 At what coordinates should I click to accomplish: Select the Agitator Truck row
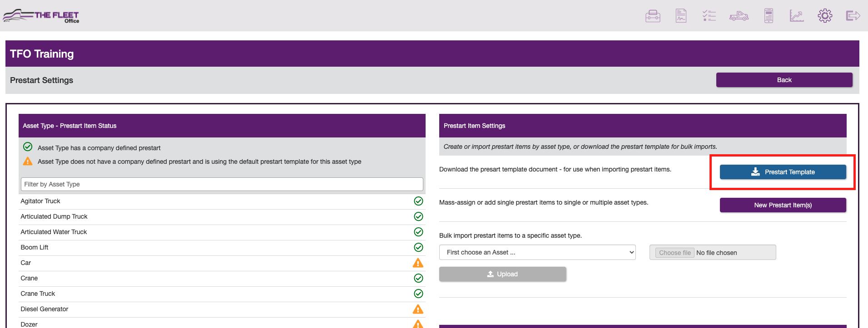tap(222, 201)
